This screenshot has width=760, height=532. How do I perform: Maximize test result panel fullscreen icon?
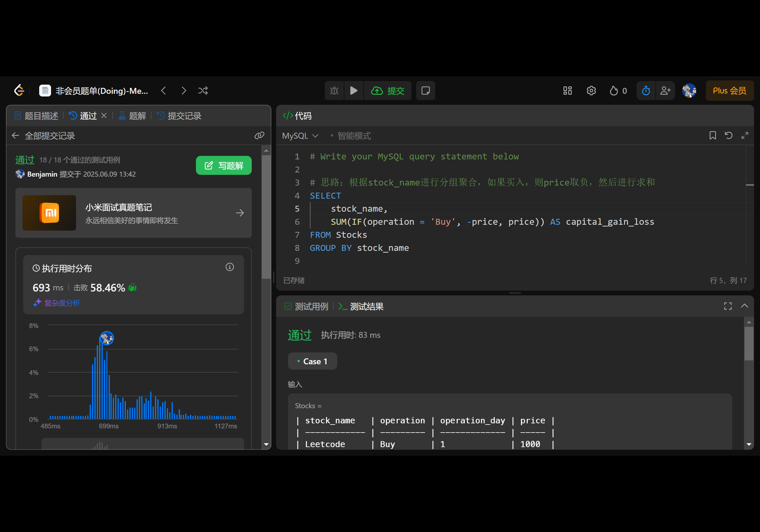click(728, 306)
